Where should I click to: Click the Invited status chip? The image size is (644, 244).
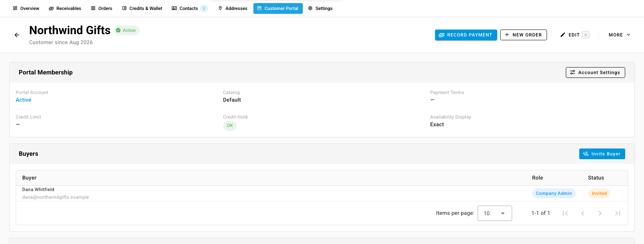[599, 193]
